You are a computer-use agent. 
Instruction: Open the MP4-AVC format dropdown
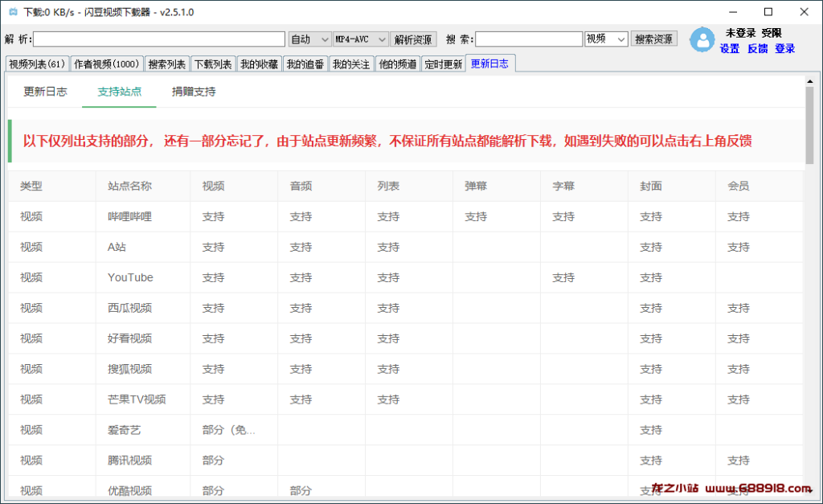click(361, 39)
